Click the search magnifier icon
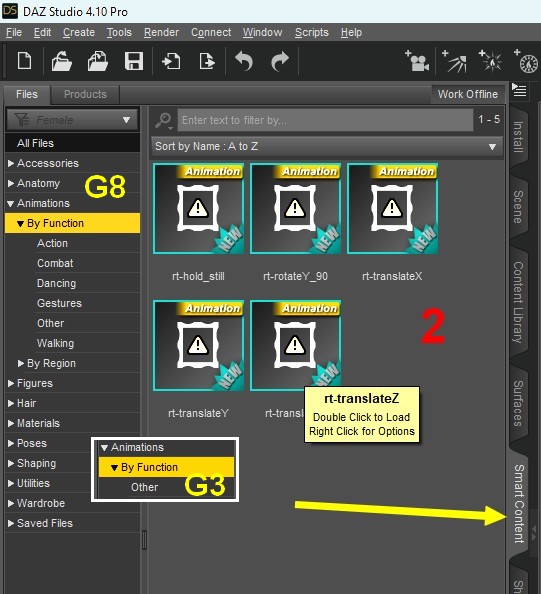This screenshot has width=541, height=594. [164, 120]
